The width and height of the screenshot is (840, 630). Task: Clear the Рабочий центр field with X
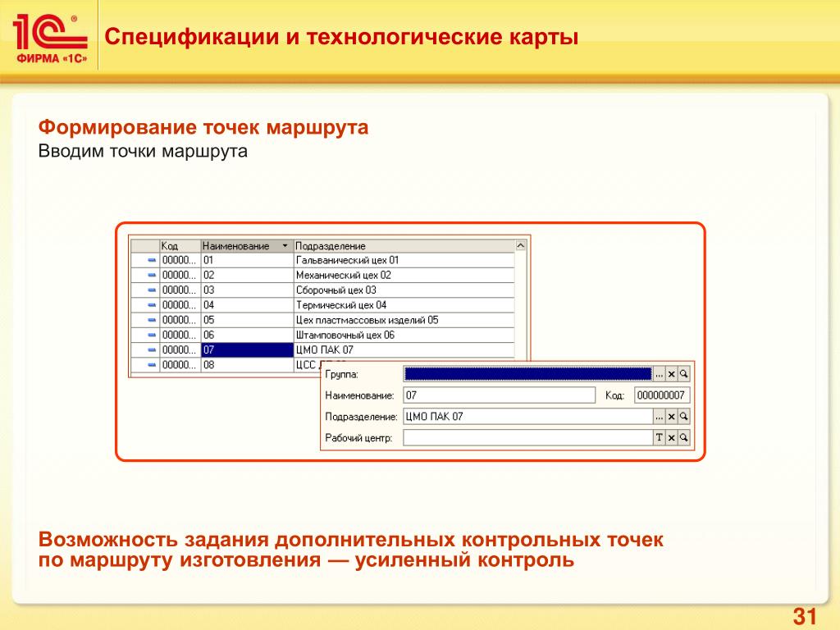671,438
